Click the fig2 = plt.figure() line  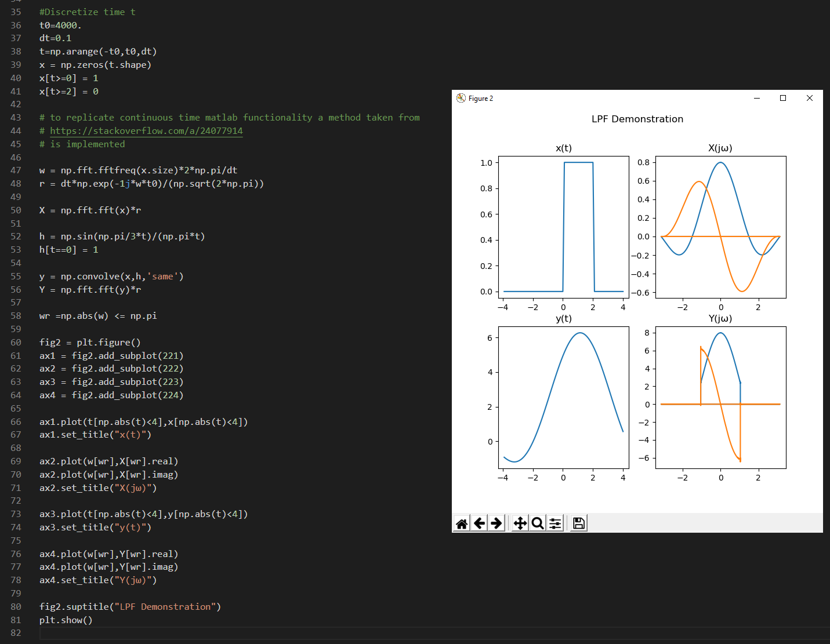tap(90, 343)
